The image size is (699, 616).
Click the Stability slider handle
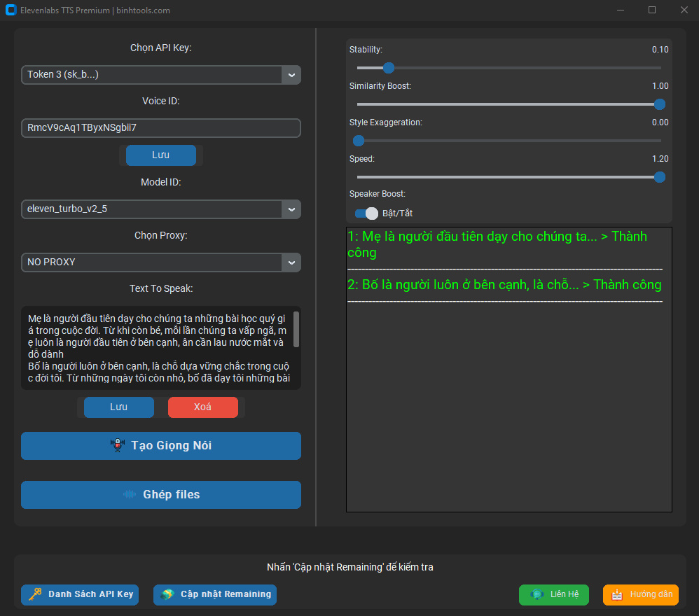click(389, 68)
